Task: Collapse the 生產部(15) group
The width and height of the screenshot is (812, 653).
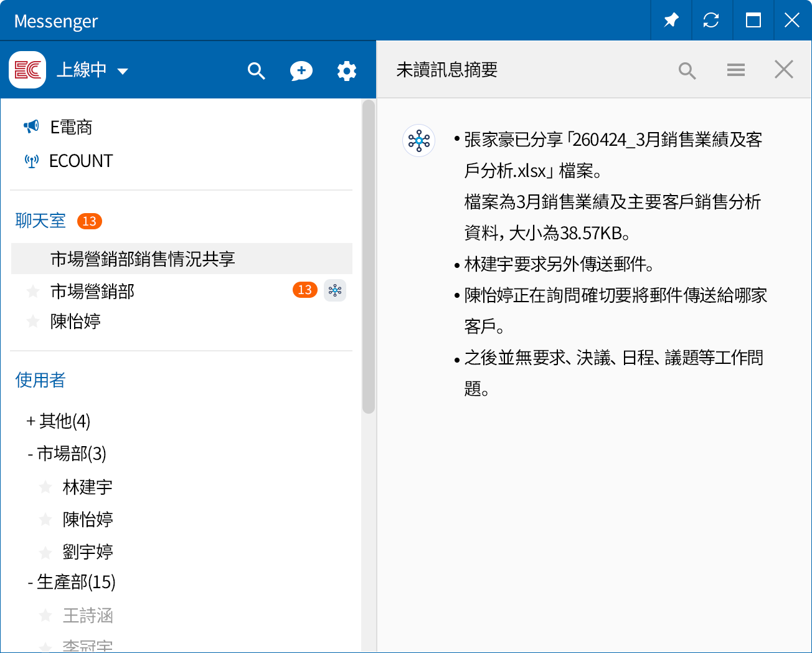Action: [x=72, y=582]
